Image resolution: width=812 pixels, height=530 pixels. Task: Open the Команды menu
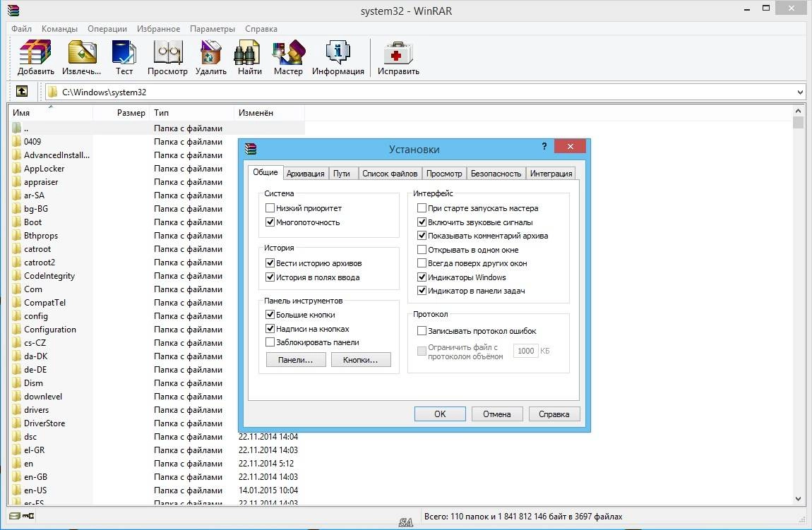coord(59,28)
